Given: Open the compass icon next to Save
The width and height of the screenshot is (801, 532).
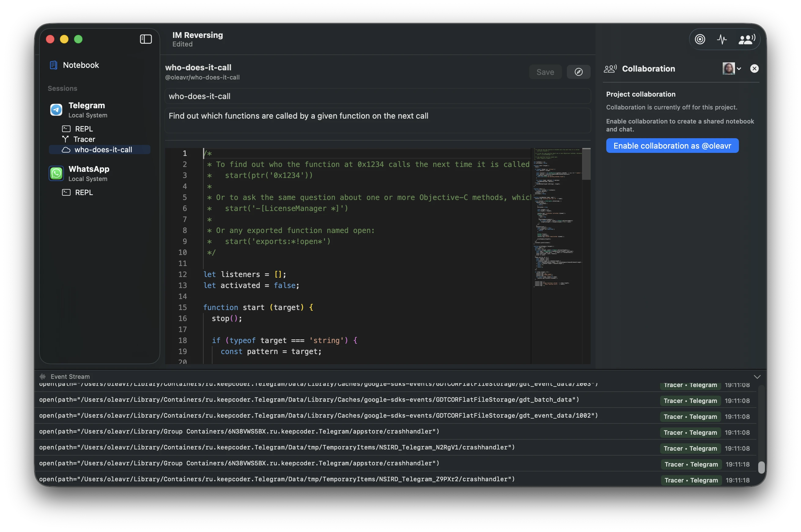Looking at the screenshot, I should [x=579, y=72].
